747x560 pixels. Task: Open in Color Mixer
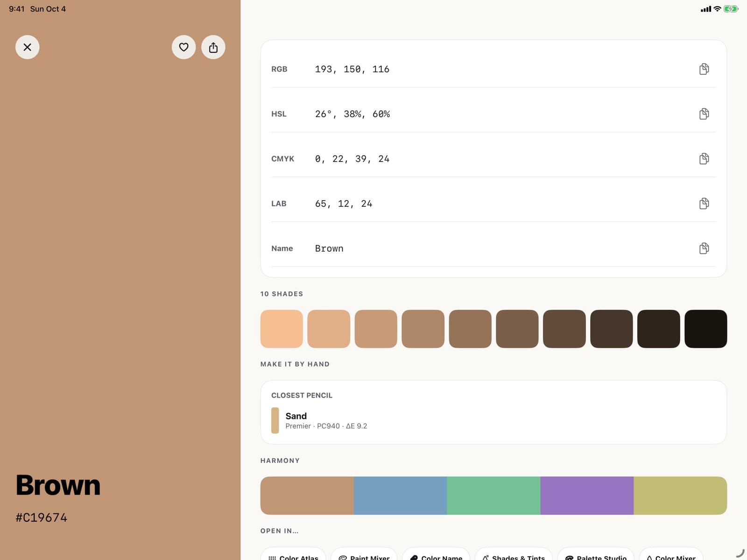pos(671,554)
